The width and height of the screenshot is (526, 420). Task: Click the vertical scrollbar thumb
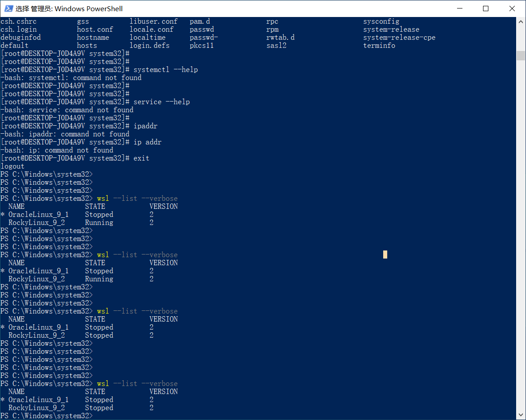[521, 55]
